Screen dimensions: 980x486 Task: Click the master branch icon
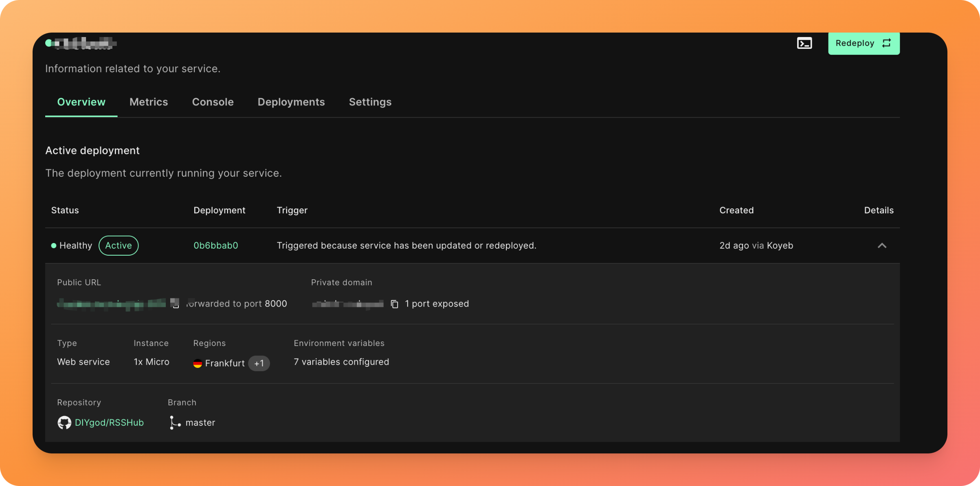(x=175, y=423)
